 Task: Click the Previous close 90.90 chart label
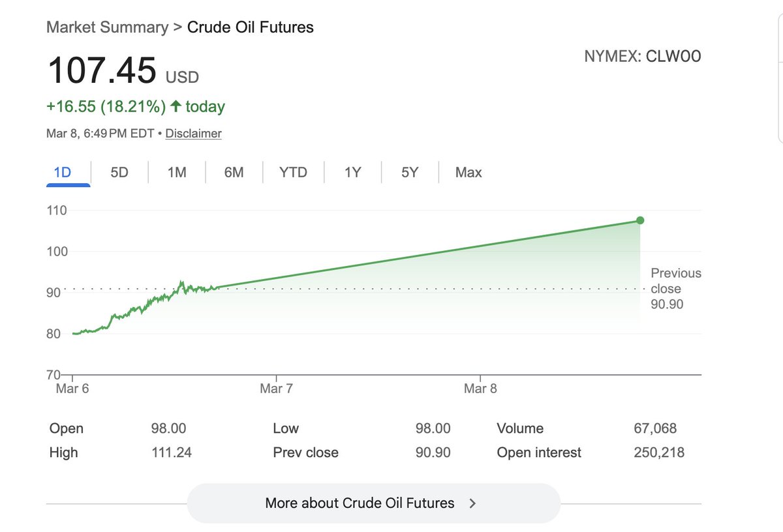[x=676, y=289]
